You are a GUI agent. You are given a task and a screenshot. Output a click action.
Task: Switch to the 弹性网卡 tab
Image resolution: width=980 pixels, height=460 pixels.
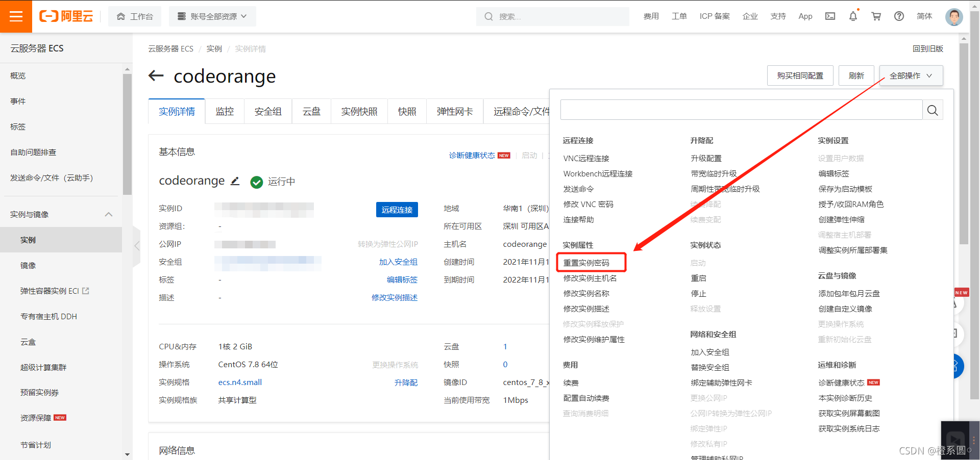pos(455,111)
